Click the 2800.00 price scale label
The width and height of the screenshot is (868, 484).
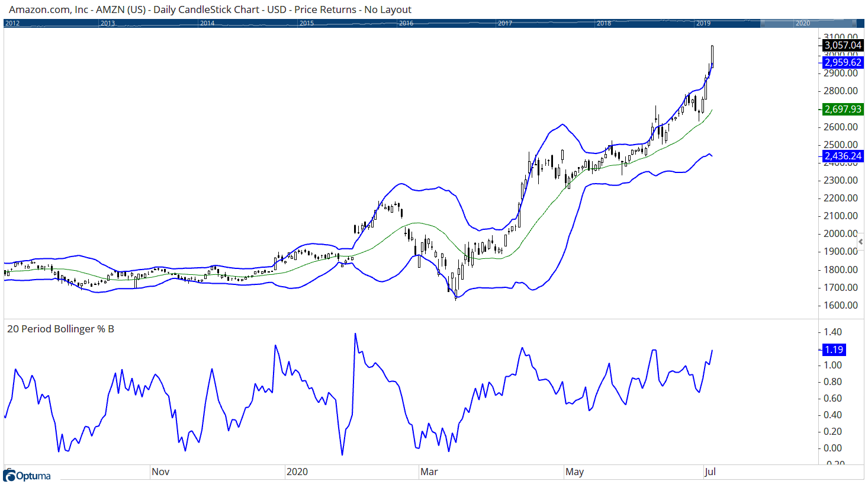841,91
